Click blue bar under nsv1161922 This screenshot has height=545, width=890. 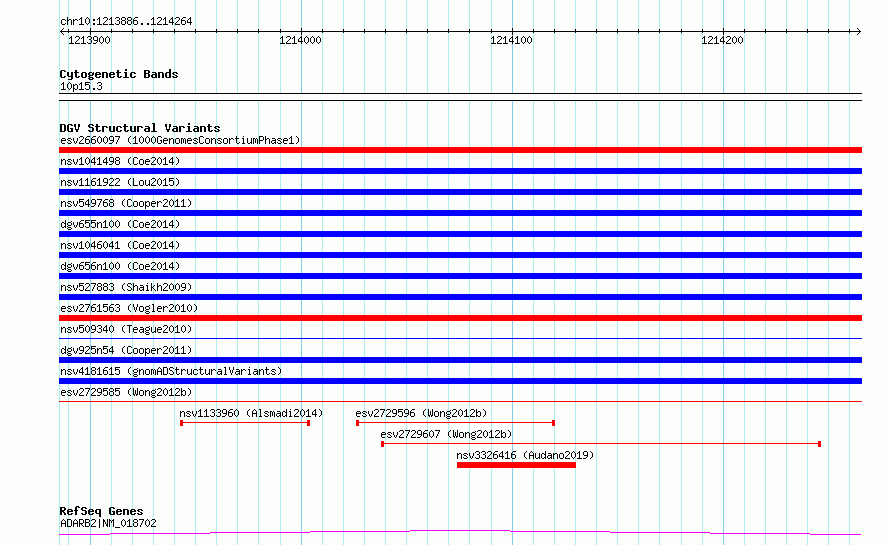pyautogui.click(x=460, y=192)
